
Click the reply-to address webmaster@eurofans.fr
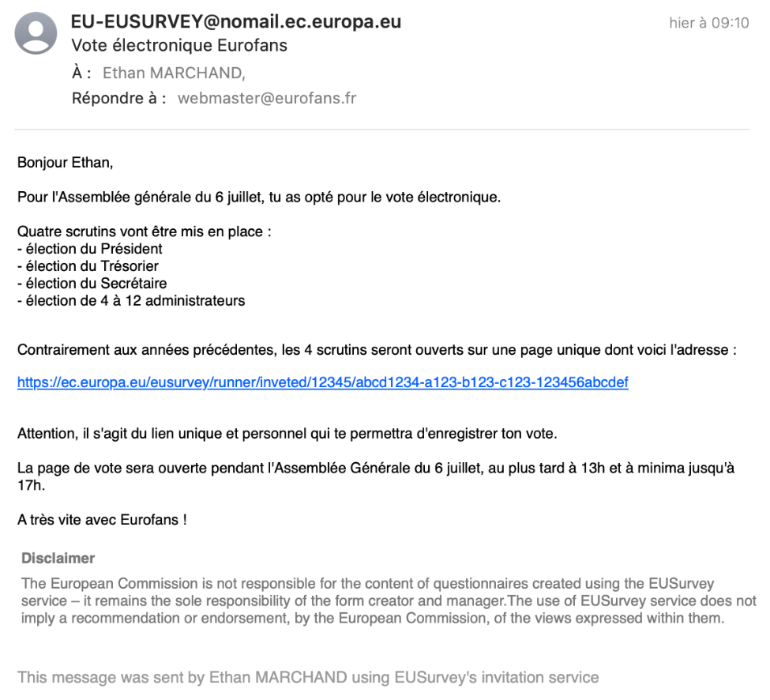pyautogui.click(x=267, y=99)
